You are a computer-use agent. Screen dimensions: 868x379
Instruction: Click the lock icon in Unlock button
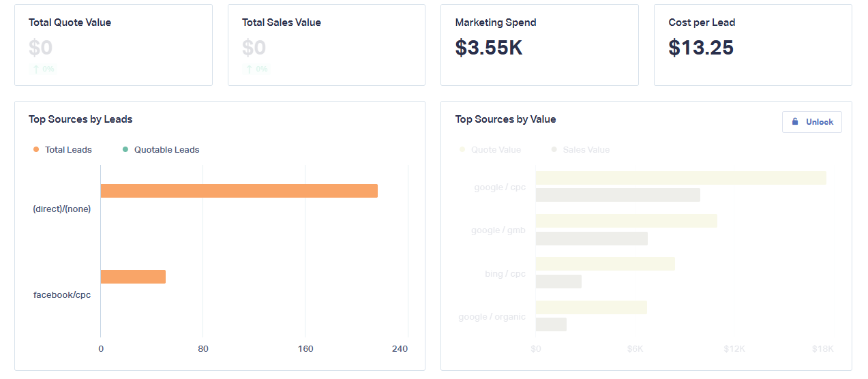795,122
